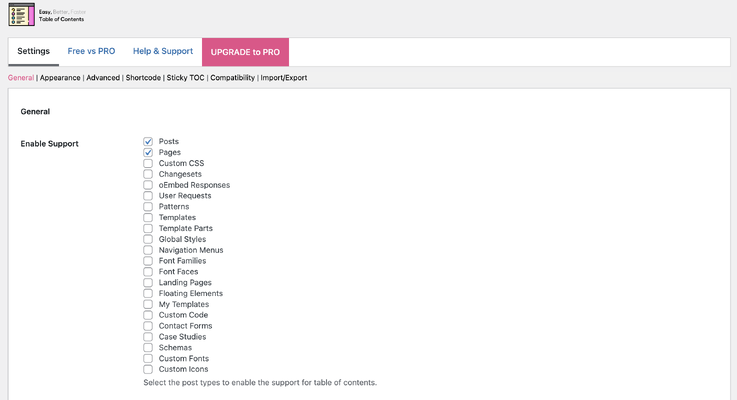Jump to the Appearance section link

click(x=60, y=77)
